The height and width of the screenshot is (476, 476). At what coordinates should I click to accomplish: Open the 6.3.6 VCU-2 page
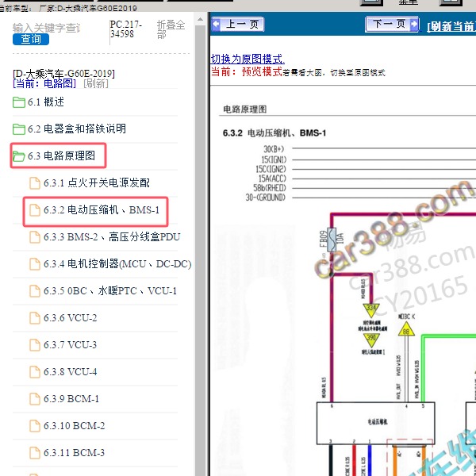coord(70,318)
